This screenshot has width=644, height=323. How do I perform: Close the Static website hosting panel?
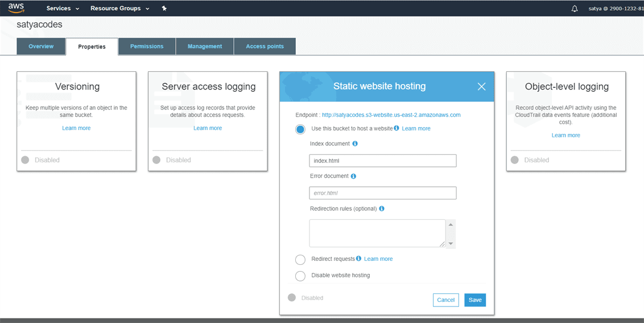[x=481, y=87]
